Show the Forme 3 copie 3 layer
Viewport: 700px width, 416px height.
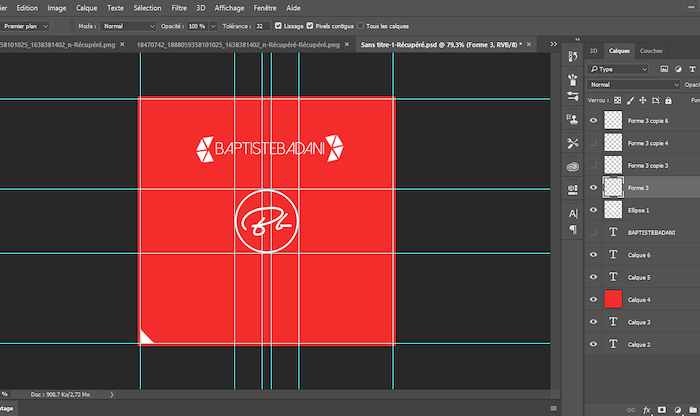pyautogui.click(x=593, y=165)
